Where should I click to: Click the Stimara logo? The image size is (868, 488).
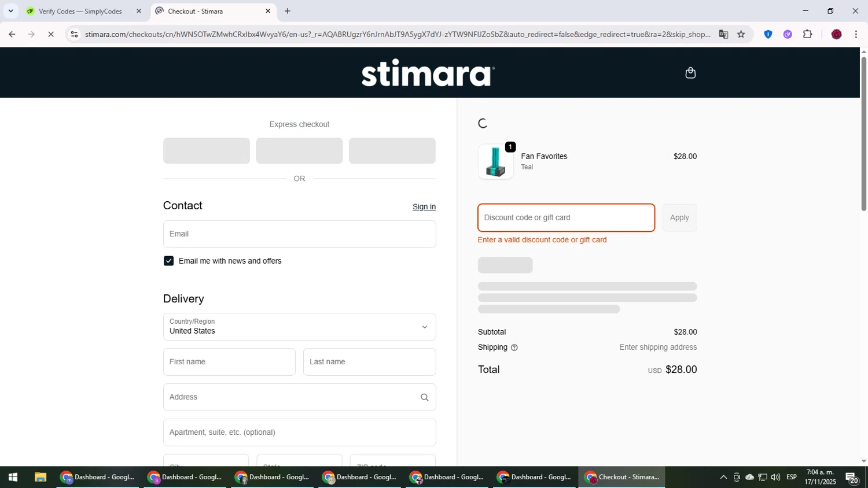click(428, 73)
